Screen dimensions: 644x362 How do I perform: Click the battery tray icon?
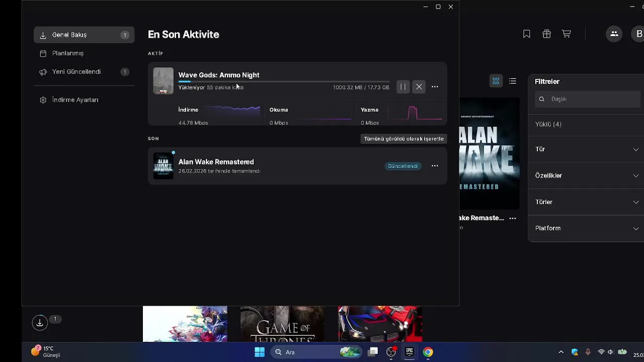click(622, 352)
